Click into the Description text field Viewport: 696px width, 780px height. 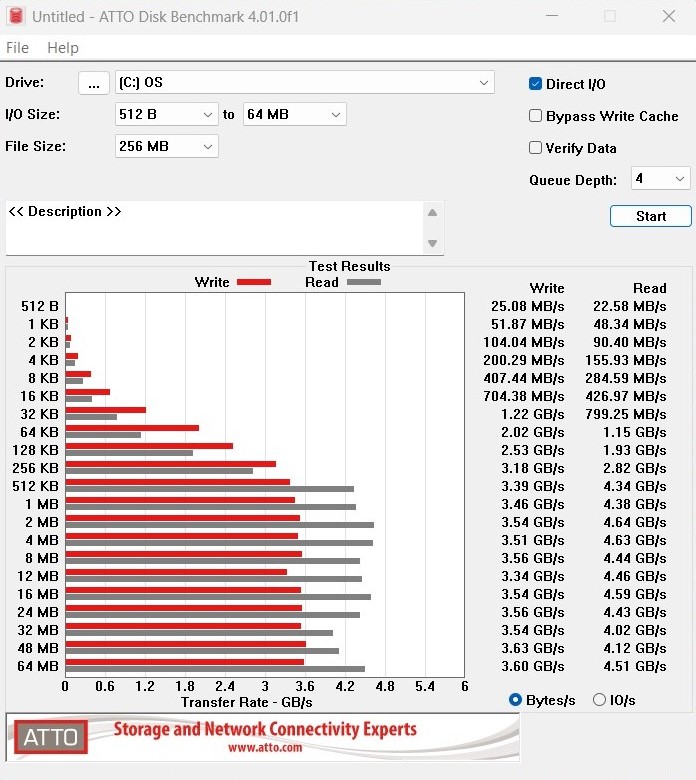click(214, 228)
